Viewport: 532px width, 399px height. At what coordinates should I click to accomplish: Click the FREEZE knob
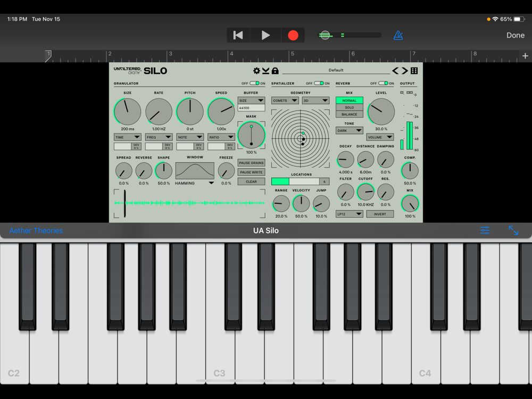226,171
